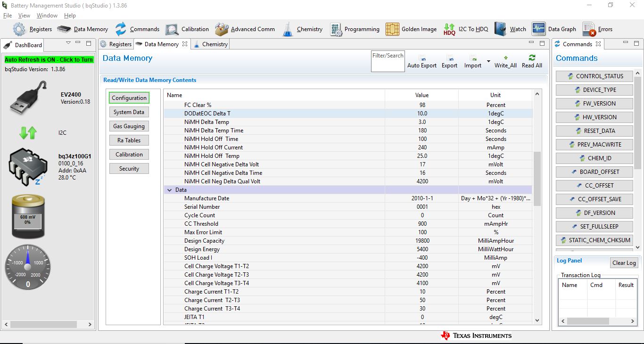Send DEVICE_TYPE command
The height and width of the screenshot is (344, 644).
[x=594, y=90]
